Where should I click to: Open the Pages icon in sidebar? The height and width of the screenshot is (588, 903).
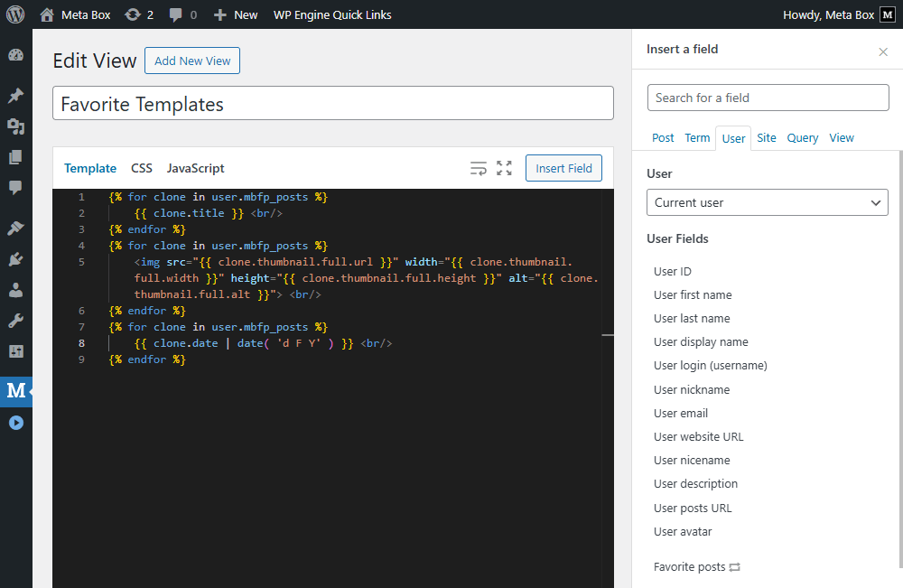click(x=15, y=157)
